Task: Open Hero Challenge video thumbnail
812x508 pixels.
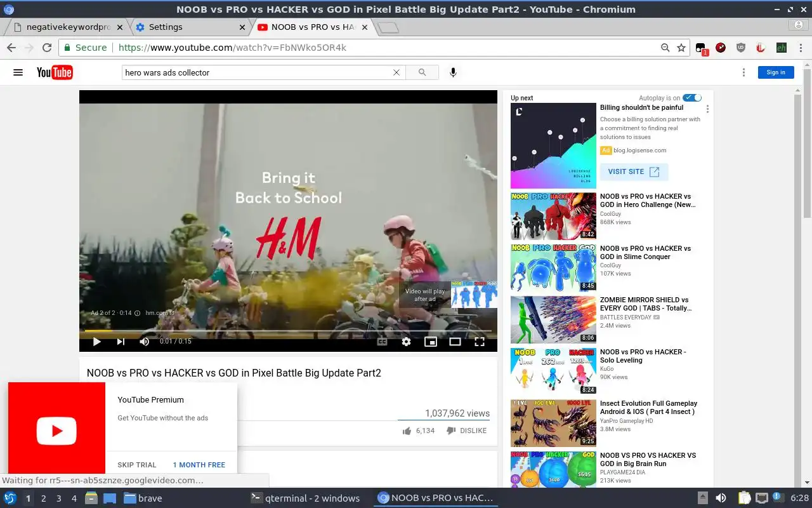Action: 553,217
